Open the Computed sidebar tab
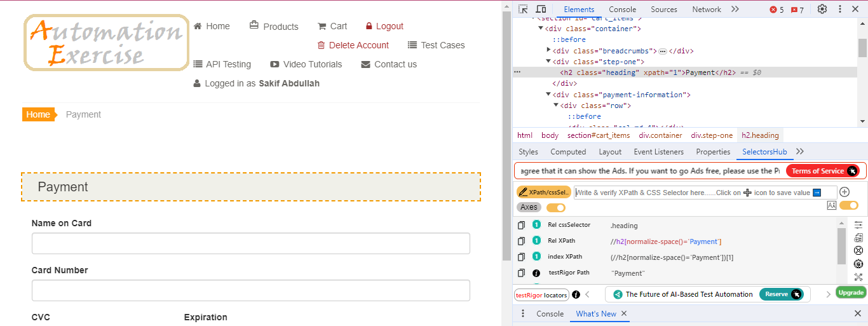The height and width of the screenshot is (326, 868). pyautogui.click(x=568, y=152)
